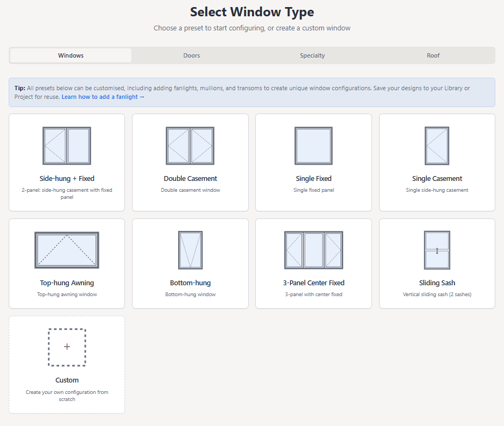The height and width of the screenshot is (426, 504).
Task: Click the Single Casement title label
Action: pyautogui.click(x=437, y=178)
